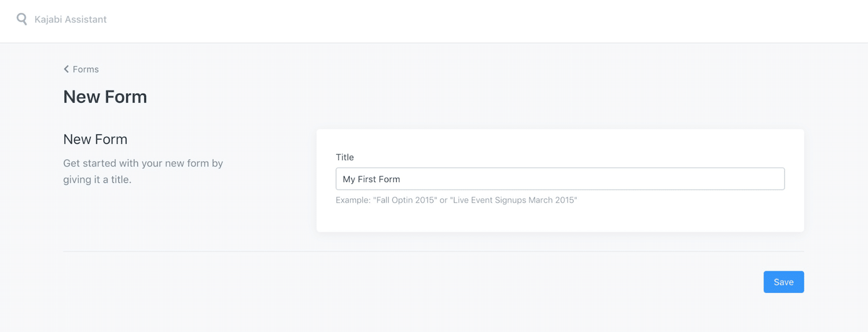Click the horizontal divider above Save
This screenshot has width=868, height=332.
(433, 252)
